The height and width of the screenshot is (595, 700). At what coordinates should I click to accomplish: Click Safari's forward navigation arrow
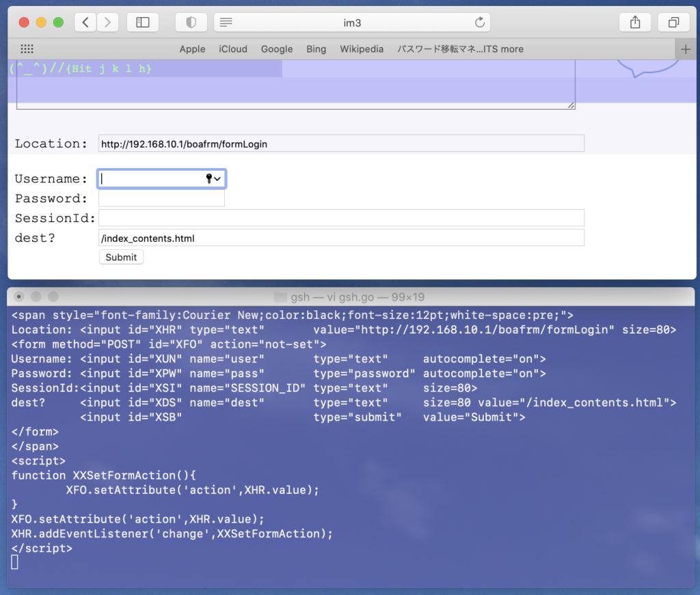pos(107,23)
